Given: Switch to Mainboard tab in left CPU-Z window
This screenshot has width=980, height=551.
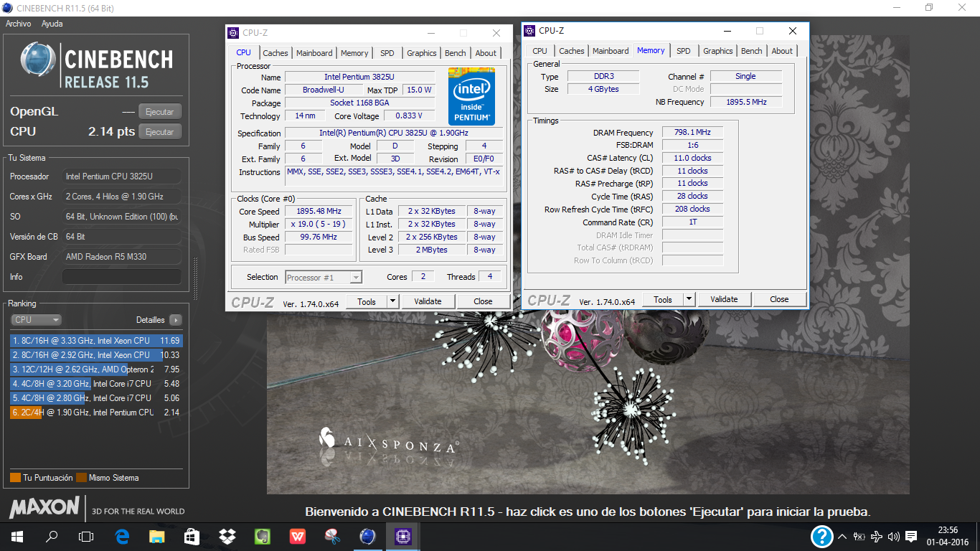Looking at the screenshot, I should pos(314,53).
